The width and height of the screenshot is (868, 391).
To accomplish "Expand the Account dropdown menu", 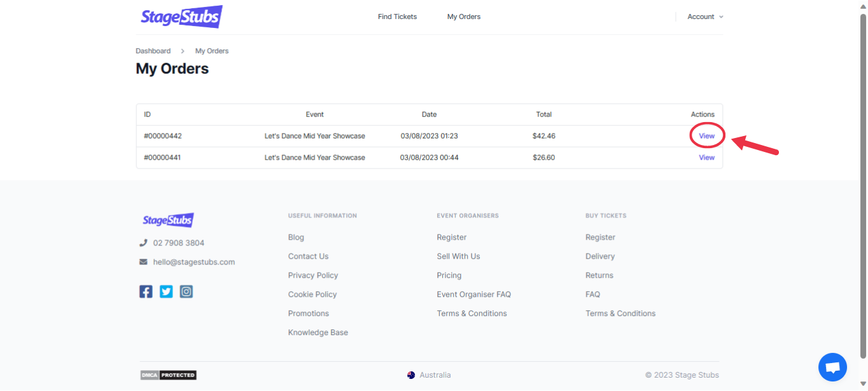I will (x=705, y=17).
